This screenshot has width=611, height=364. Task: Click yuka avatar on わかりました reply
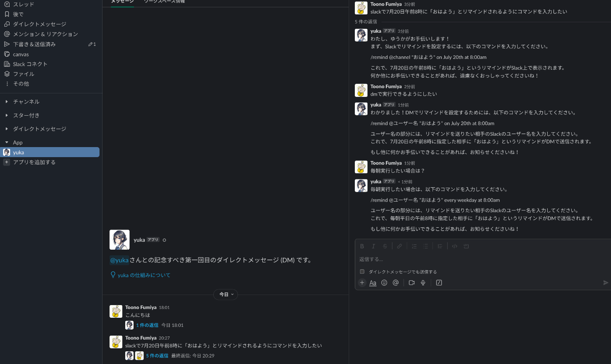pos(361,109)
